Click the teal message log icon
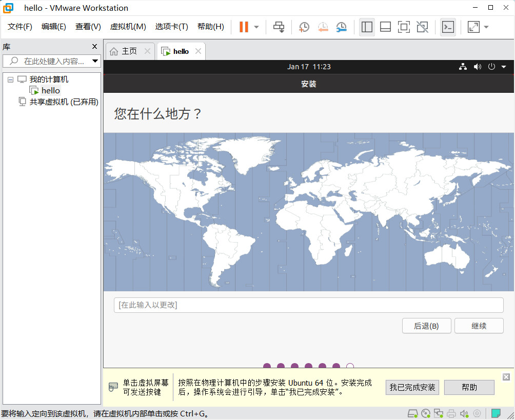 (496, 413)
